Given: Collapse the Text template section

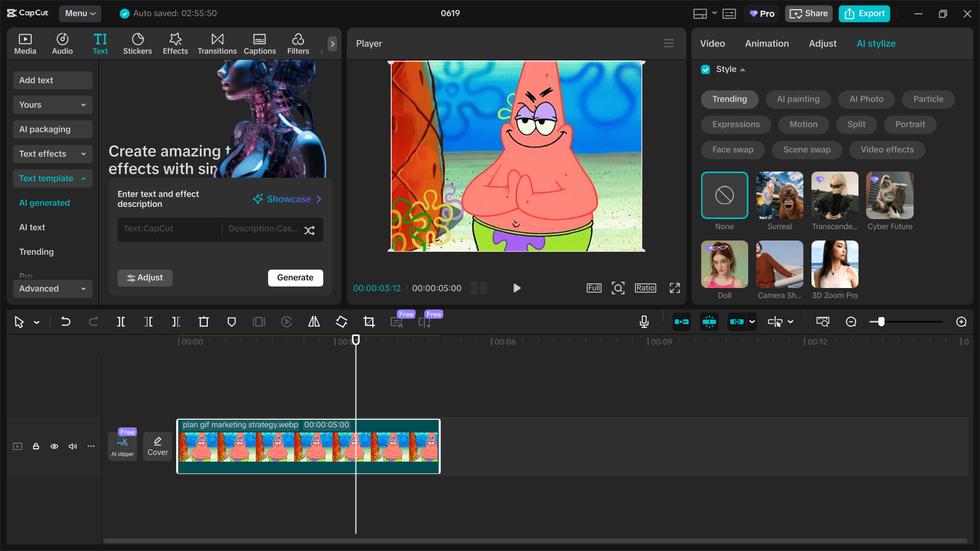Looking at the screenshot, I should point(52,178).
